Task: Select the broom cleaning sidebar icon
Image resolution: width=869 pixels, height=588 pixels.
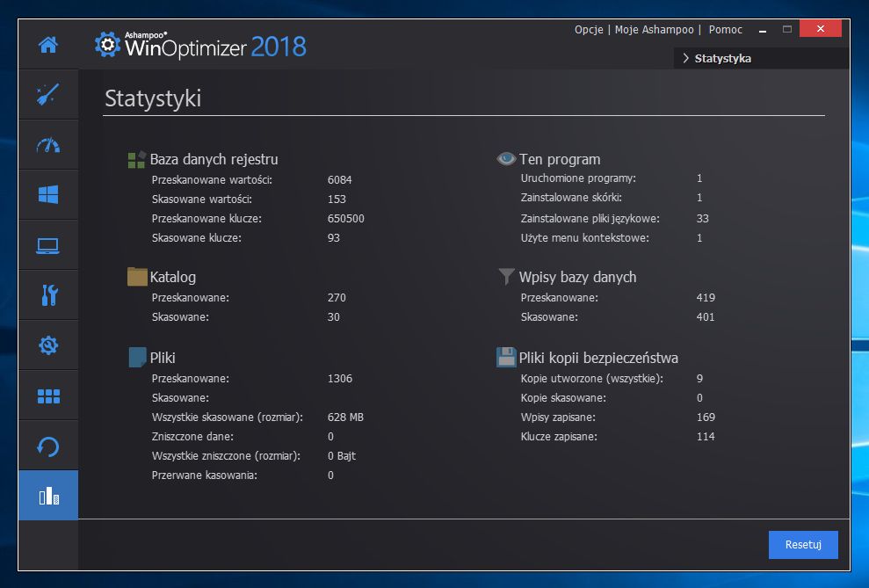Action: [x=48, y=95]
